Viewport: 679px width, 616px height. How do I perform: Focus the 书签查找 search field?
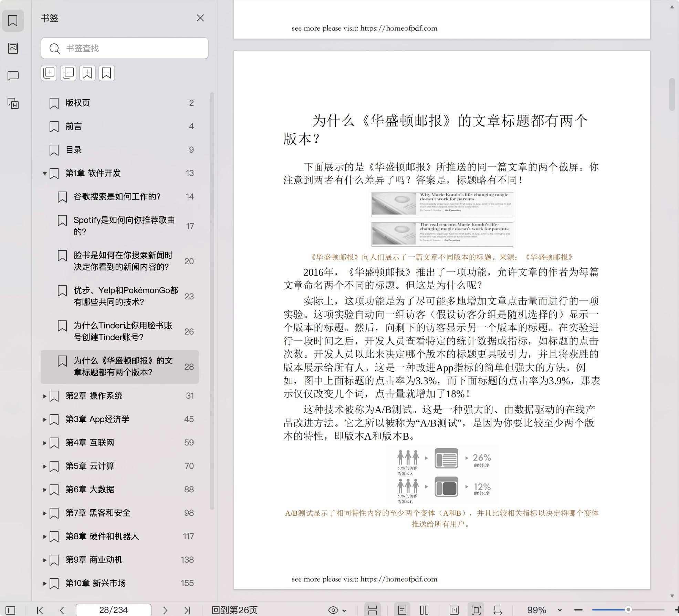(x=124, y=48)
